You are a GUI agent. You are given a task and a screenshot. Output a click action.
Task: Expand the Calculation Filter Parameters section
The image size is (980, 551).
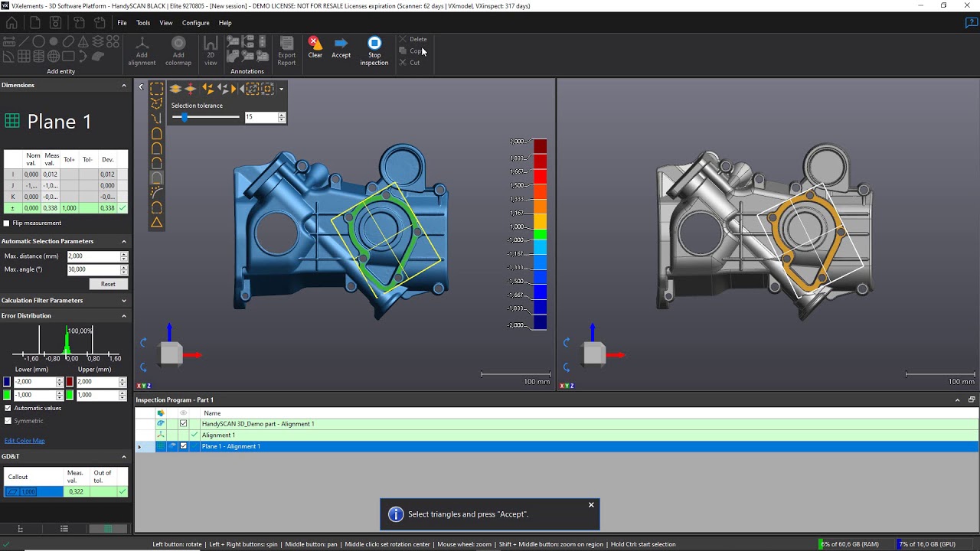[x=124, y=300]
